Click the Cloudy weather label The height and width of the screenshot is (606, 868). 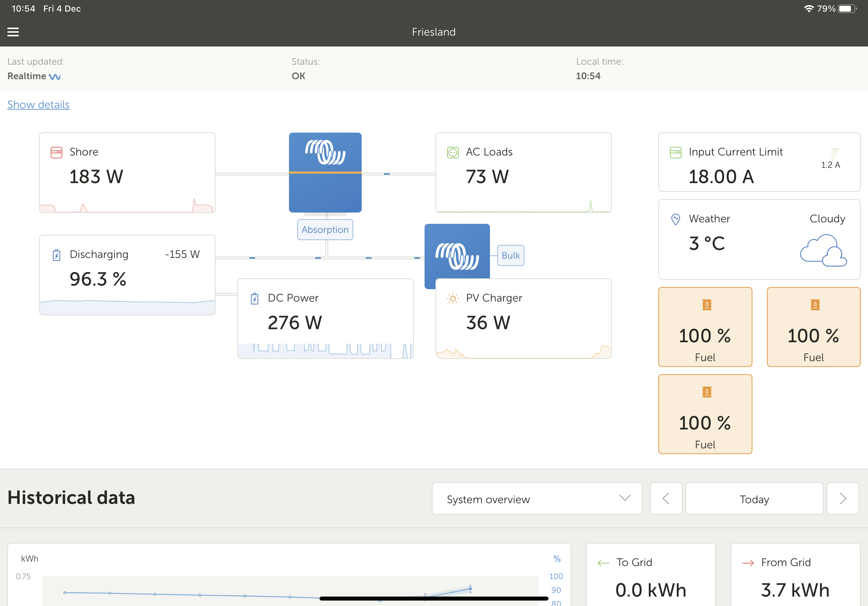827,219
